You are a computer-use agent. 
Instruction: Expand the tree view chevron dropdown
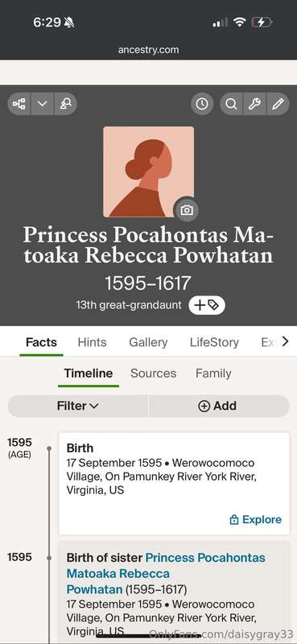point(43,104)
